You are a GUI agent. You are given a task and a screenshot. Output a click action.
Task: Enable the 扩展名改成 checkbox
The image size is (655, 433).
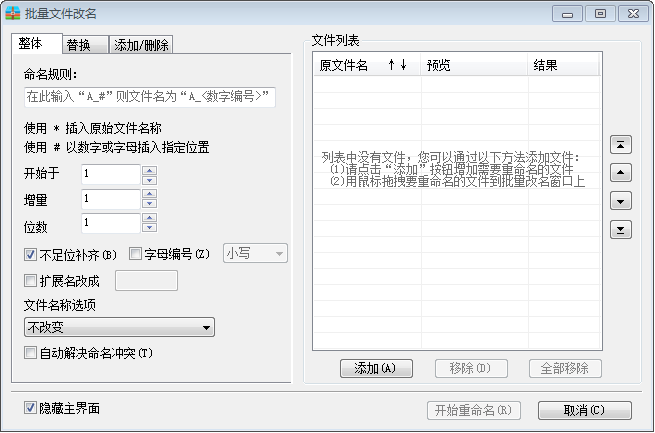[30, 281]
